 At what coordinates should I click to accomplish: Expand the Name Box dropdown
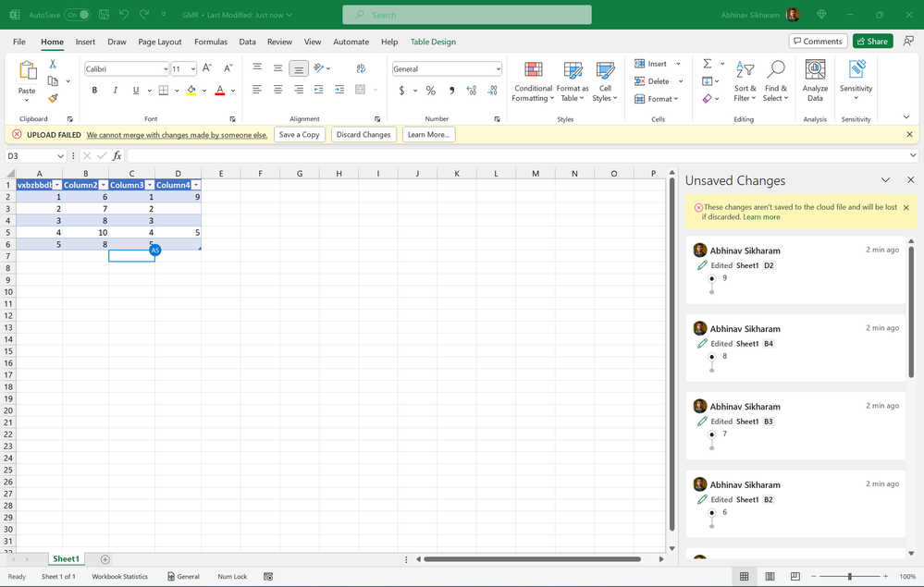[x=60, y=156]
